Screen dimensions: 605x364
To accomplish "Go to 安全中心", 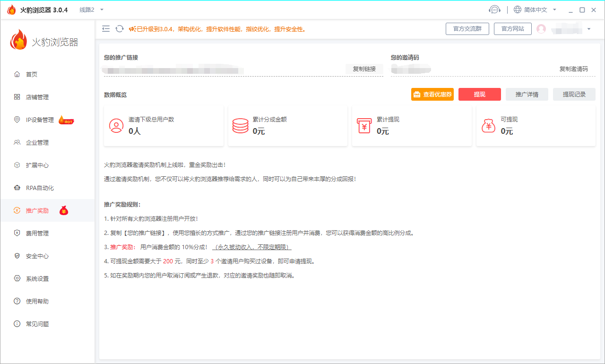I will coord(47,256).
